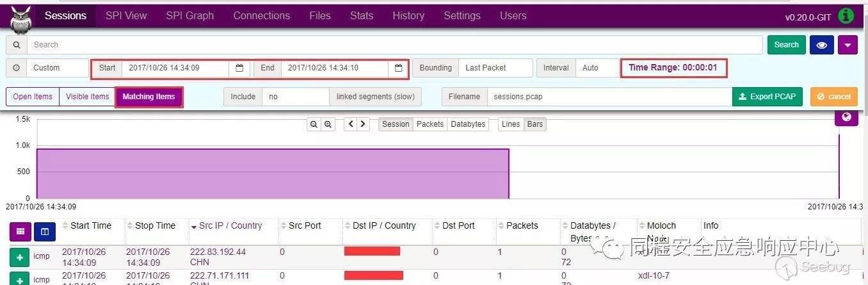Open the End date calendar picker
This screenshot has height=285, width=868.
tap(398, 68)
